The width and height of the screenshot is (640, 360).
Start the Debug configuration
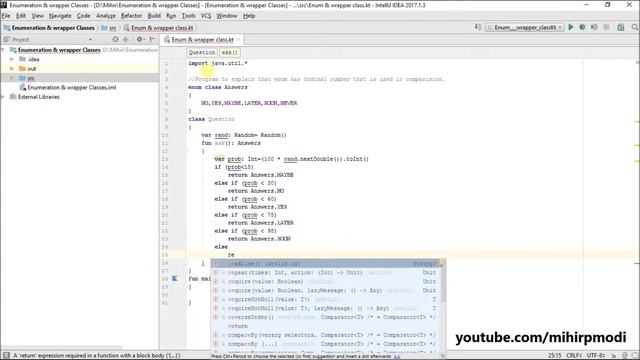click(582, 27)
